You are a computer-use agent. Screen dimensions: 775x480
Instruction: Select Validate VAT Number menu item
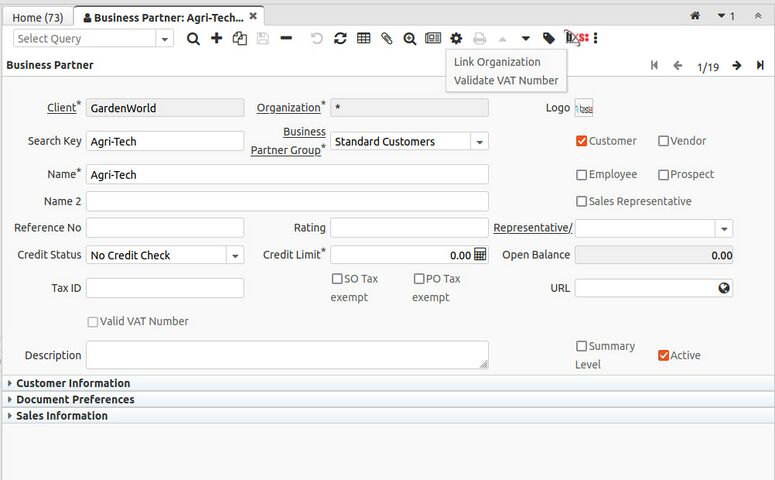pyautogui.click(x=505, y=80)
